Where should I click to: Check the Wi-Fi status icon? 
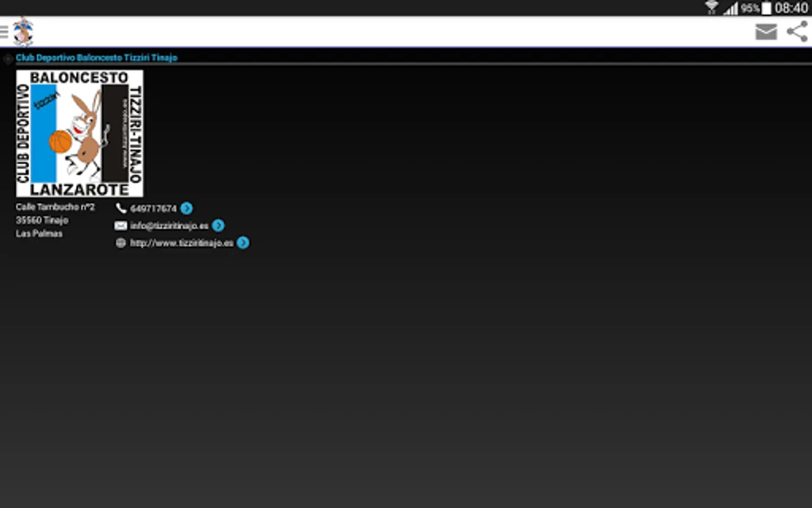(712, 7)
